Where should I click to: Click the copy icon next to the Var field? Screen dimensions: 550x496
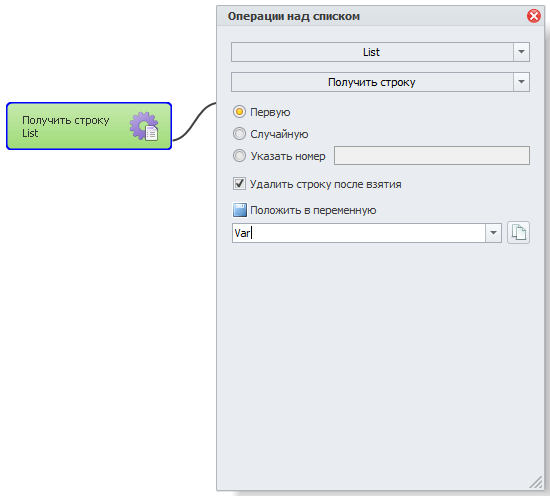[518, 233]
